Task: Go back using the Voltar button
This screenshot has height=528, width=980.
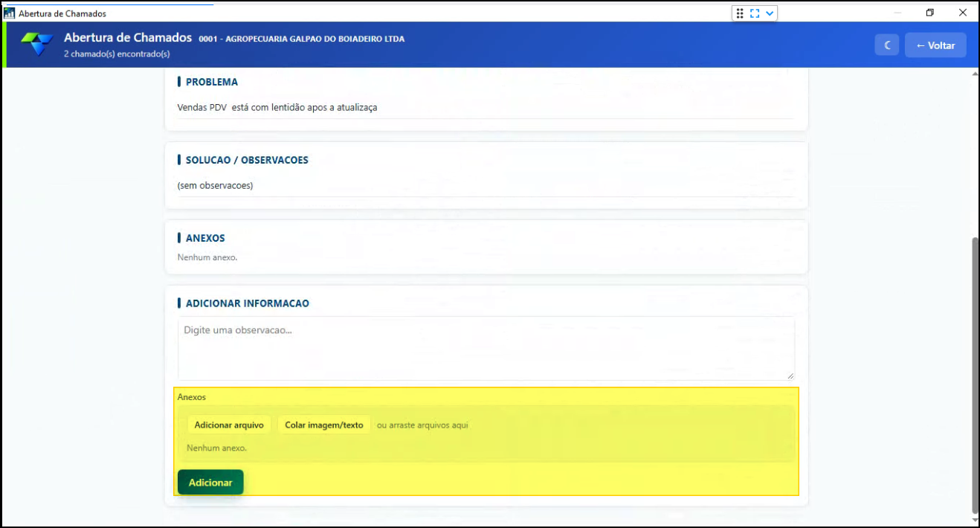Action: [x=935, y=45]
